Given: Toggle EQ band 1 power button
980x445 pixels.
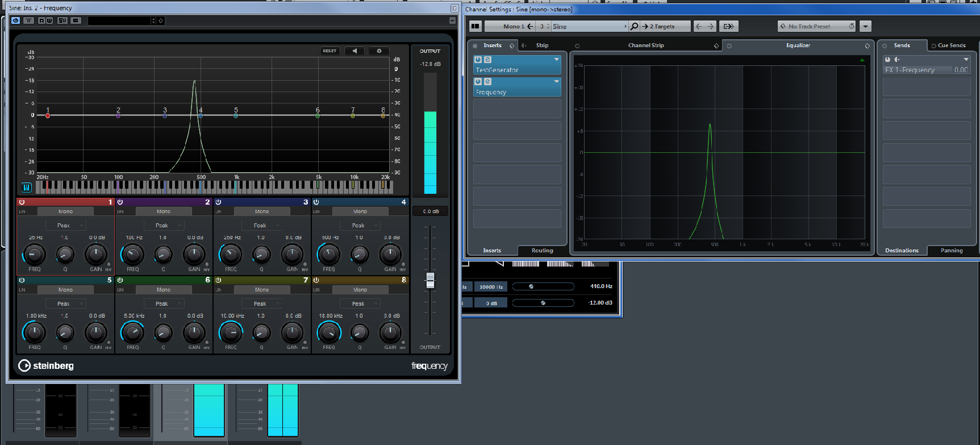Looking at the screenshot, I should click(22, 202).
